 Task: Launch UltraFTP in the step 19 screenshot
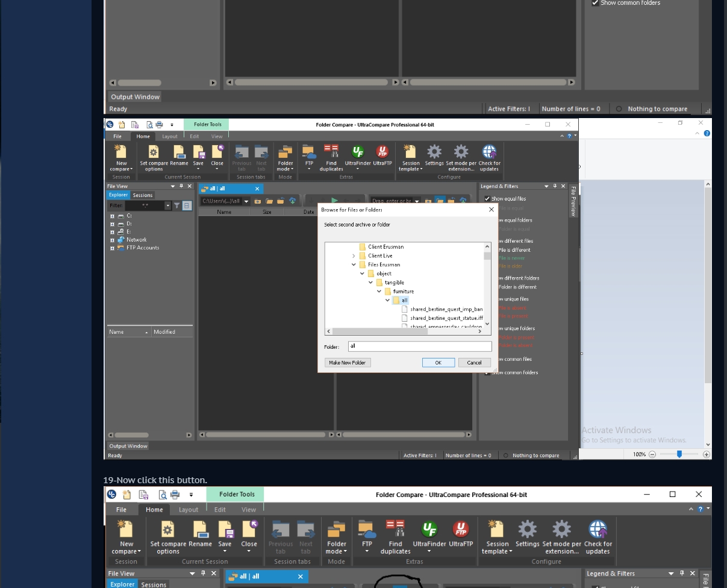461,534
